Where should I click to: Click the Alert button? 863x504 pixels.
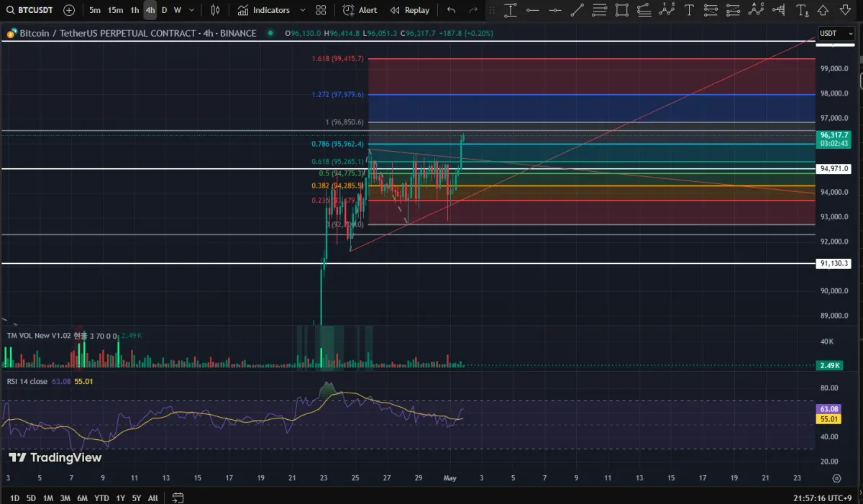tap(360, 10)
